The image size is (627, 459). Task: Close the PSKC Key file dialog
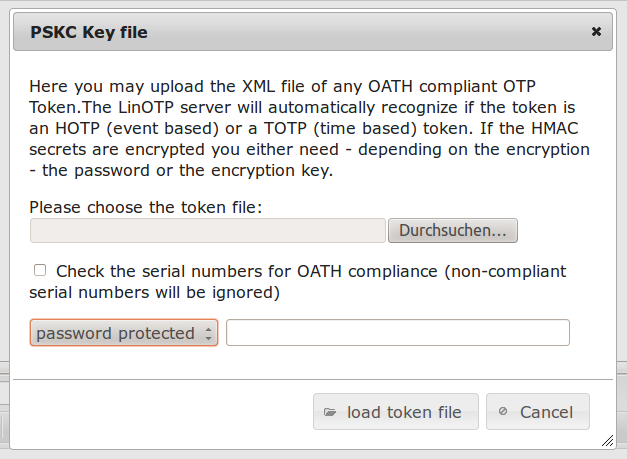(x=596, y=32)
